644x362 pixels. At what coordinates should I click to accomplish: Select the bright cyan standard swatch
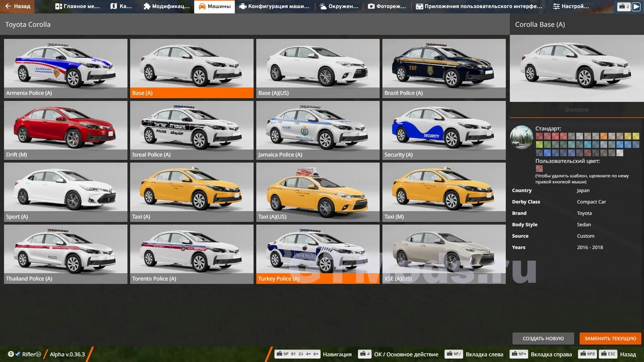click(588, 144)
